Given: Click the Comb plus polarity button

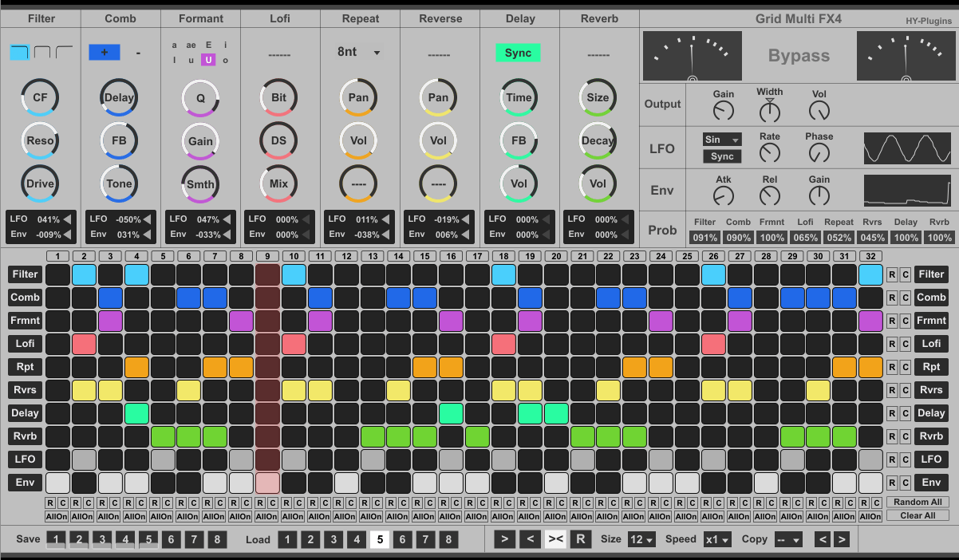Looking at the screenshot, I should [x=104, y=53].
